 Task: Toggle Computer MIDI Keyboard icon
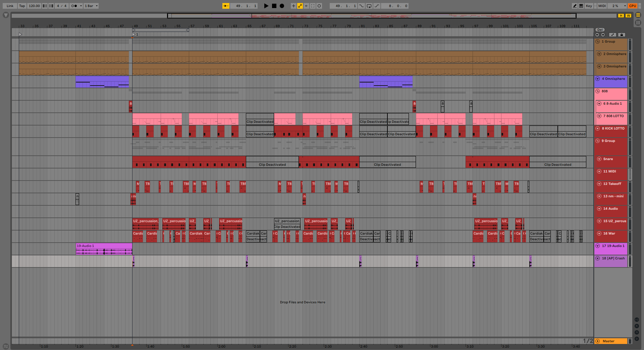581,6
